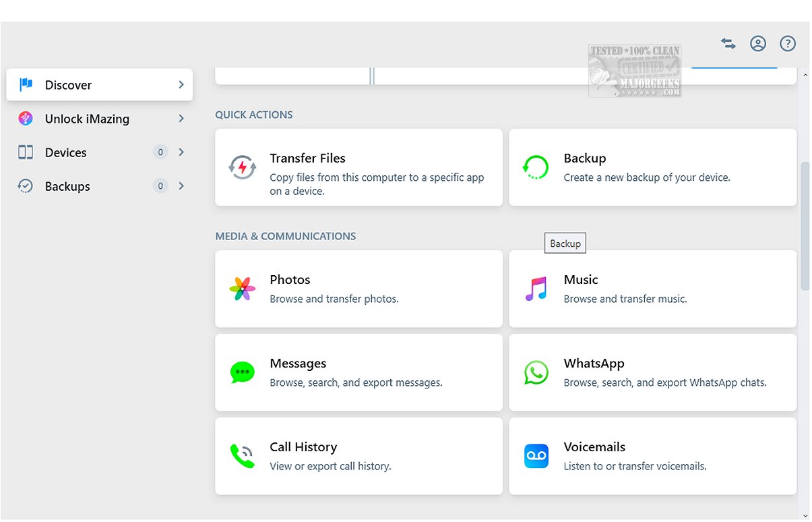812x522 pixels.
Task: Expand the Devices chevron arrow
Action: tap(181, 152)
